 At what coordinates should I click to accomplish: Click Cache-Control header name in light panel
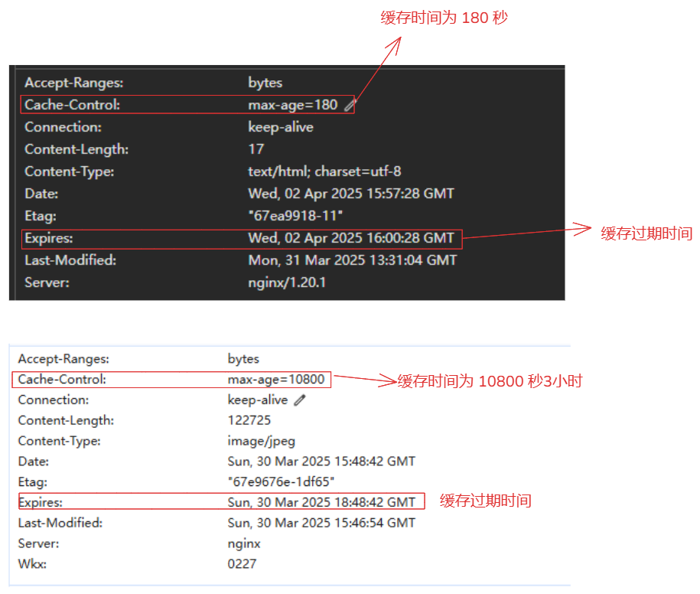62,379
